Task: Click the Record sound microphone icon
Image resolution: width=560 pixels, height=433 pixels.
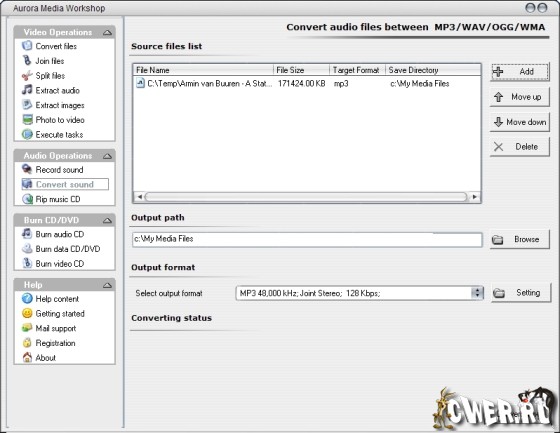Action: coord(27,169)
